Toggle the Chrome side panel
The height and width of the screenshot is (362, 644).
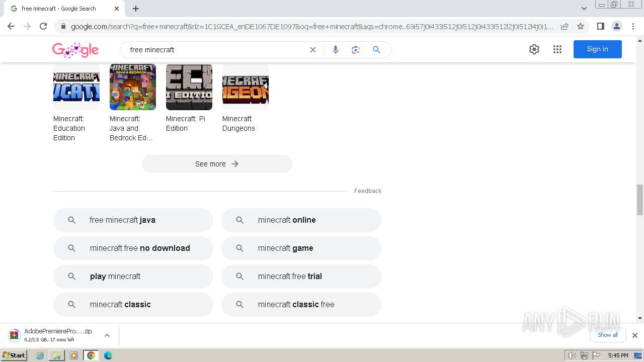coord(601,26)
